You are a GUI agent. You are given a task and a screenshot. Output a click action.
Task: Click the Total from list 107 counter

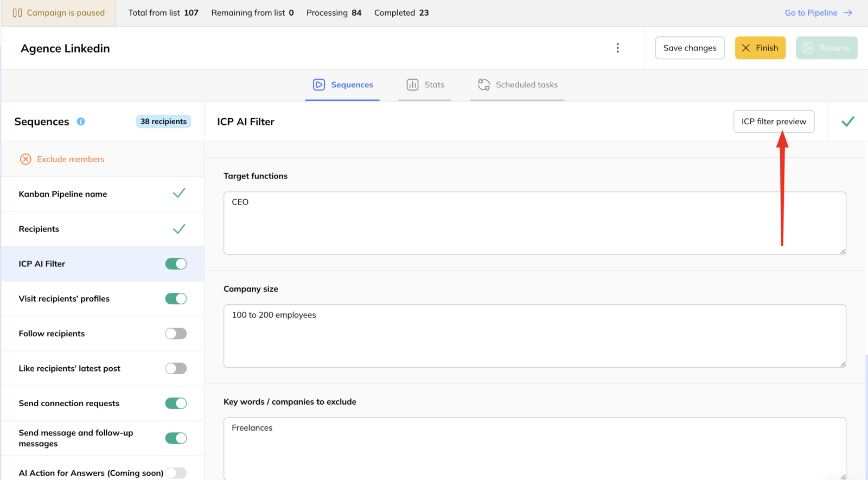click(163, 12)
